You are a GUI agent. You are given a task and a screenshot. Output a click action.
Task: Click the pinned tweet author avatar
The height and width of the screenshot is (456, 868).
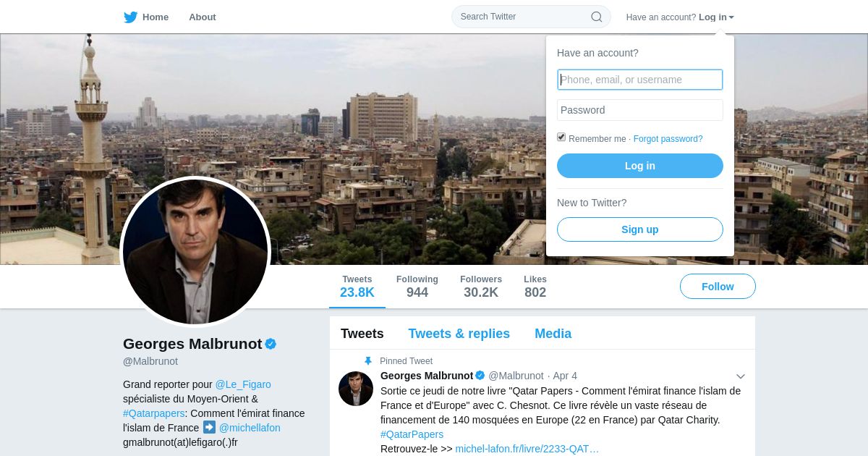tap(356, 389)
